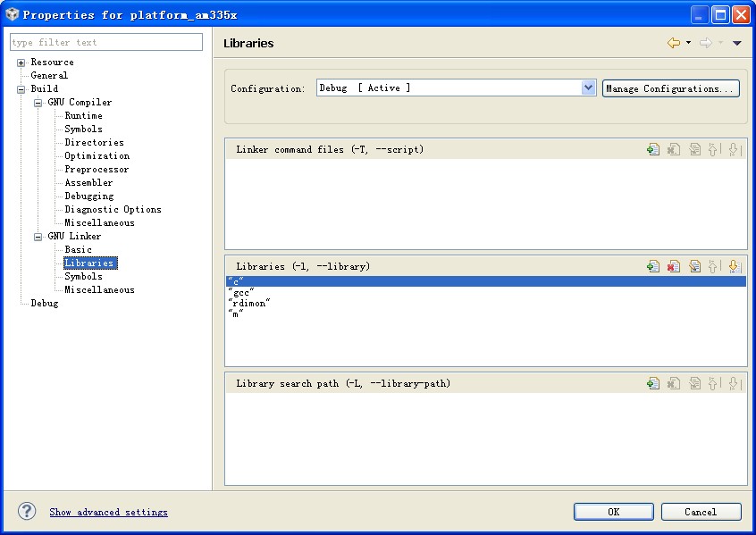Screen dimensions: 756x535
Task: Select General in the tree
Action: click(49, 75)
